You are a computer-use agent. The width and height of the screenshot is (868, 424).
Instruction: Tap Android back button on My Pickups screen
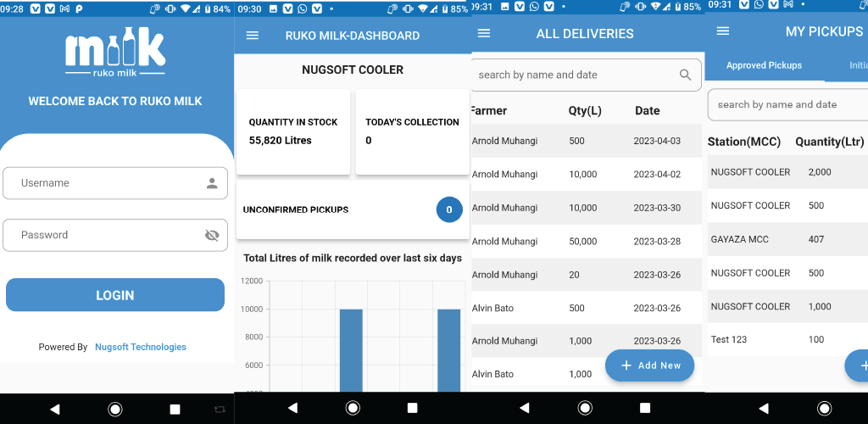[x=764, y=409]
